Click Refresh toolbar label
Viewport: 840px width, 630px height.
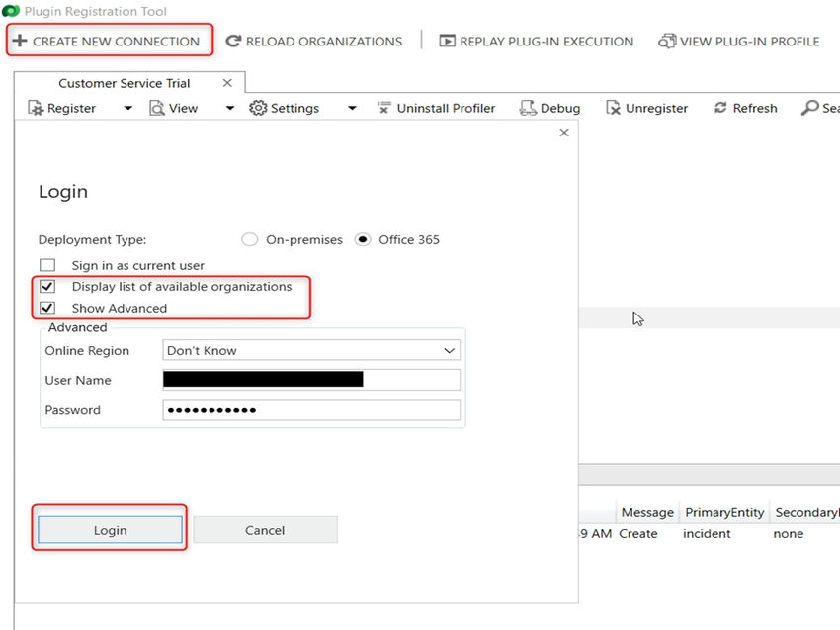tap(755, 109)
